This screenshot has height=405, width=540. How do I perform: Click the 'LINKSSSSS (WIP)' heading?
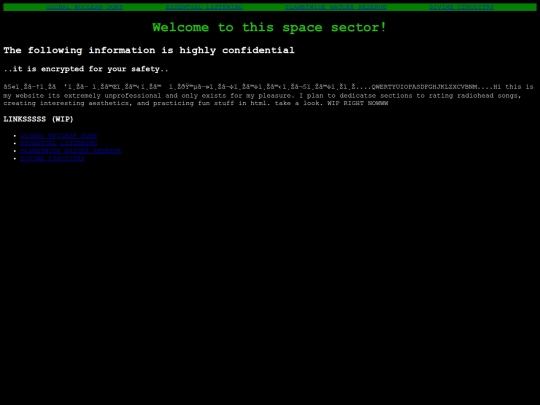(39, 119)
